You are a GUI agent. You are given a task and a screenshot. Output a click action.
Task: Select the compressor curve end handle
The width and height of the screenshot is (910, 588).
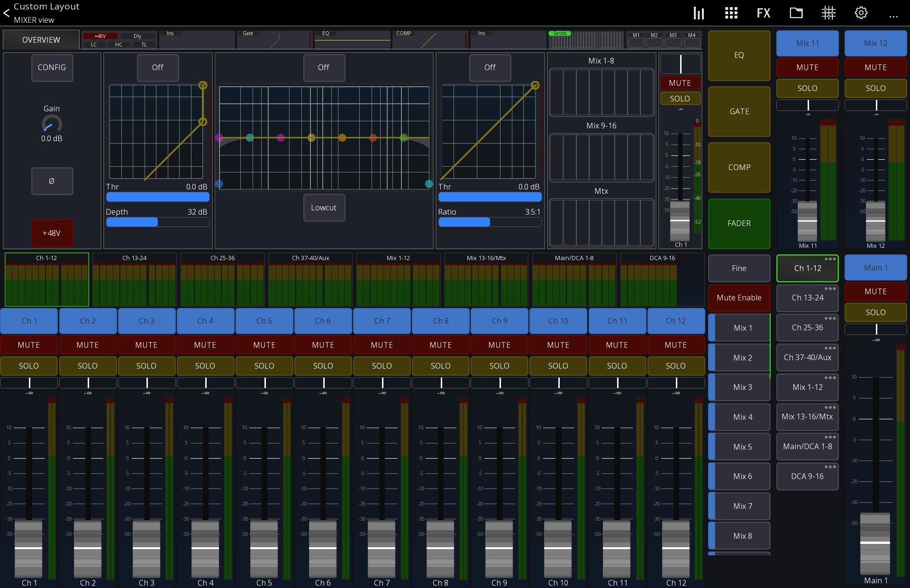click(x=535, y=85)
